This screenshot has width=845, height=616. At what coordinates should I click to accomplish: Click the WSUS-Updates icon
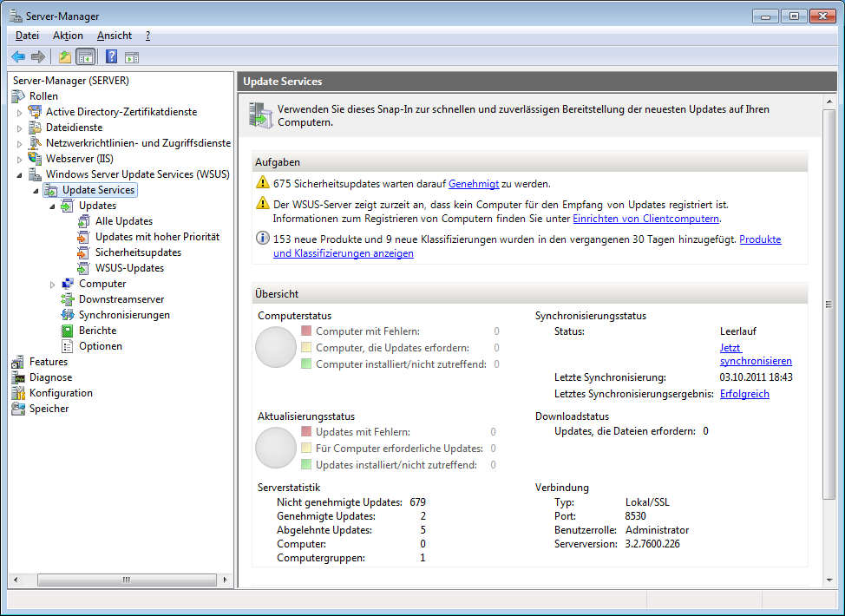pyautogui.click(x=83, y=268)
